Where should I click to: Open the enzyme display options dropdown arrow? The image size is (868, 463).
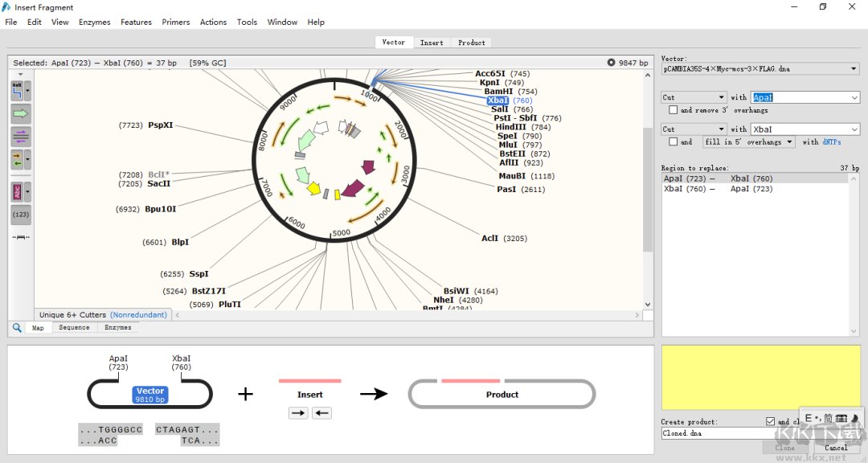click(27, 91)
